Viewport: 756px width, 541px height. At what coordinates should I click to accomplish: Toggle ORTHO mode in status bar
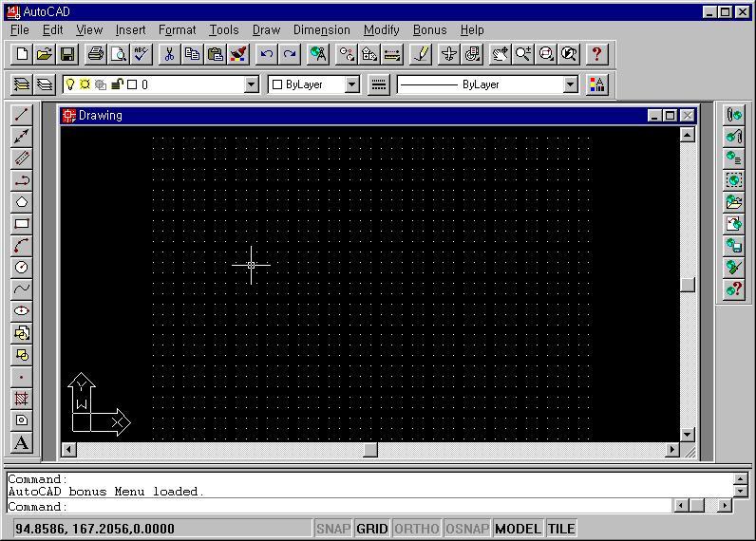click(x=417, y=529)
